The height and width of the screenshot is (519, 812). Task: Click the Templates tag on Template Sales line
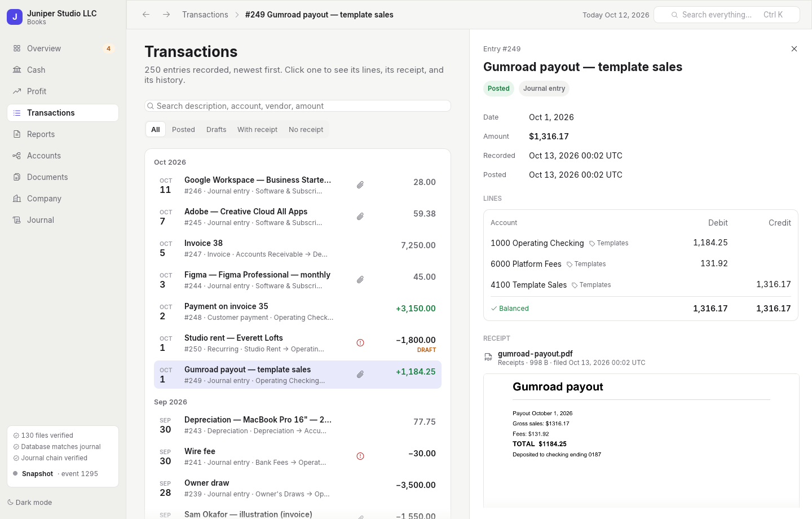(591, 285)
